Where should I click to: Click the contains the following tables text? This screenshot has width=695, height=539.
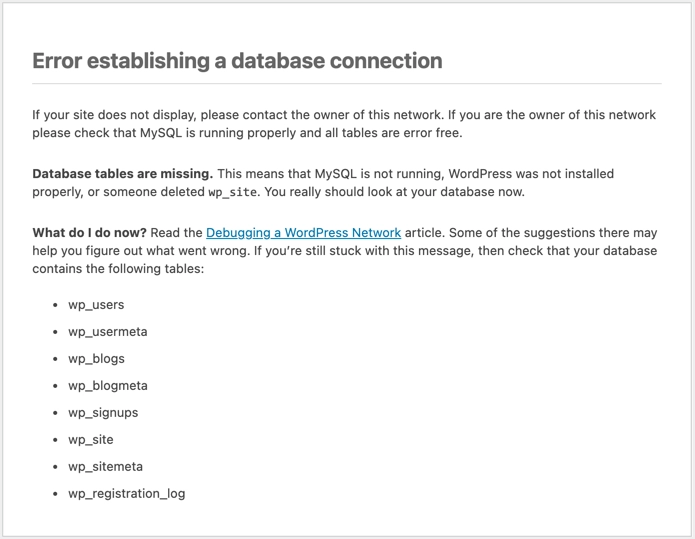118,269
